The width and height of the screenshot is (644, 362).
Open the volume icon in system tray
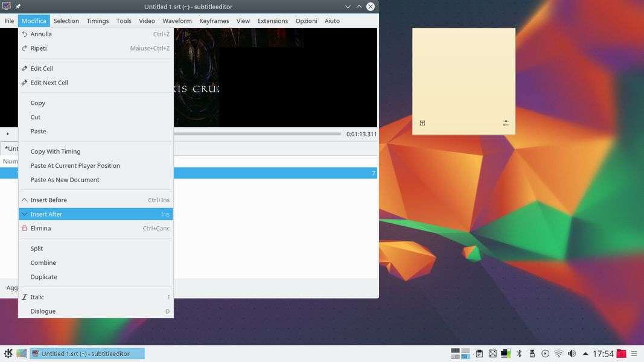(571, 354)
